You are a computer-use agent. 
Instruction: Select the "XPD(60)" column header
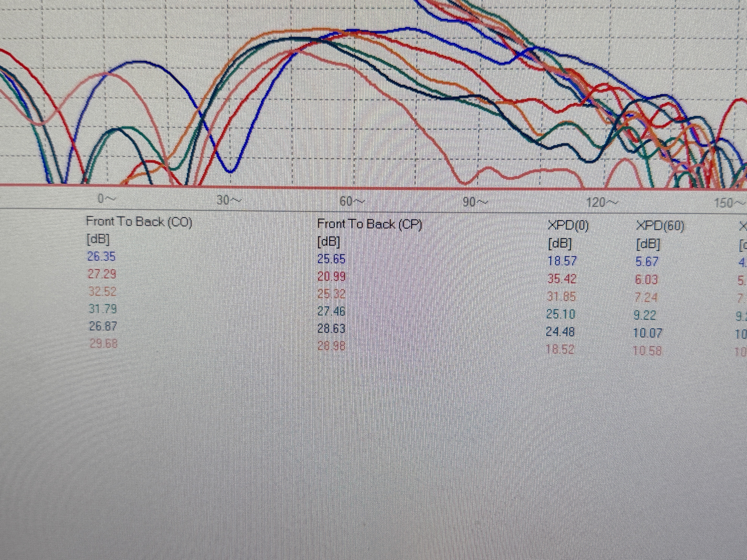(x=660, y=226)
